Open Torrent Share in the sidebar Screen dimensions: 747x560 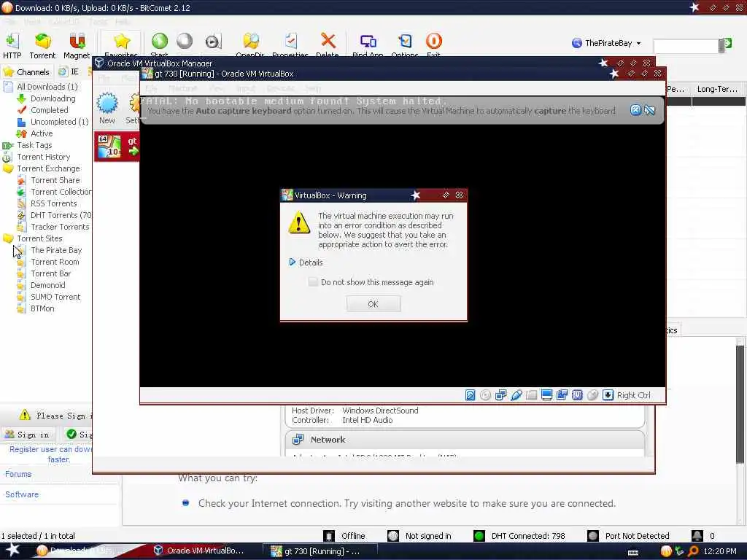[x=55, y=181]
